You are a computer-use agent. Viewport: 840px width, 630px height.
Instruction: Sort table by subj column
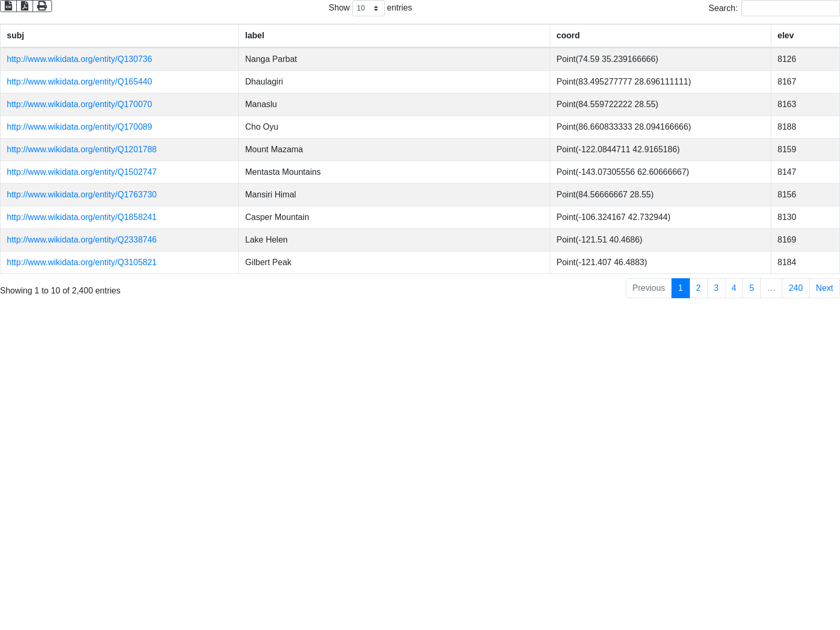(x=16, y=36)
